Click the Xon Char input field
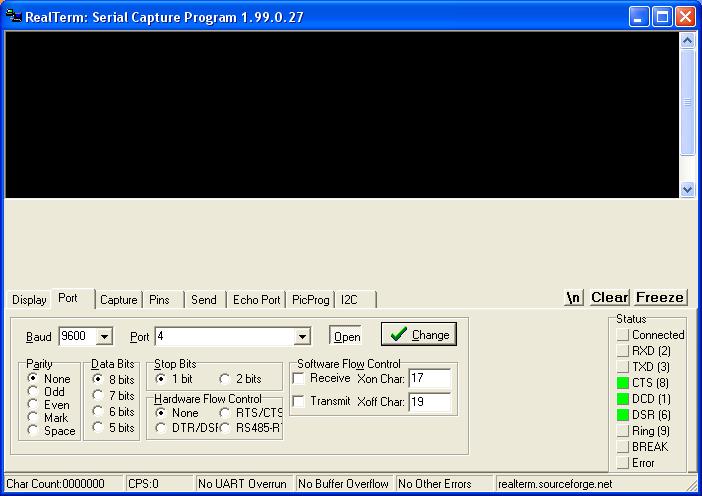 429,379
